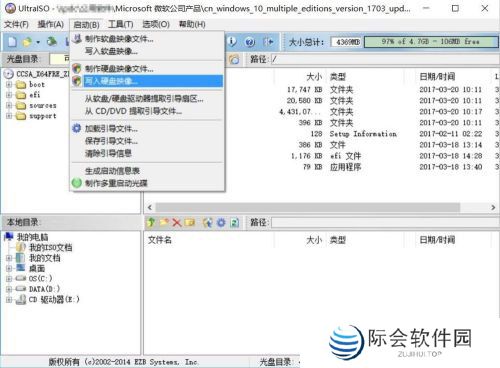Expand the support folder node

pyautogui.click(x=9, y=116)
